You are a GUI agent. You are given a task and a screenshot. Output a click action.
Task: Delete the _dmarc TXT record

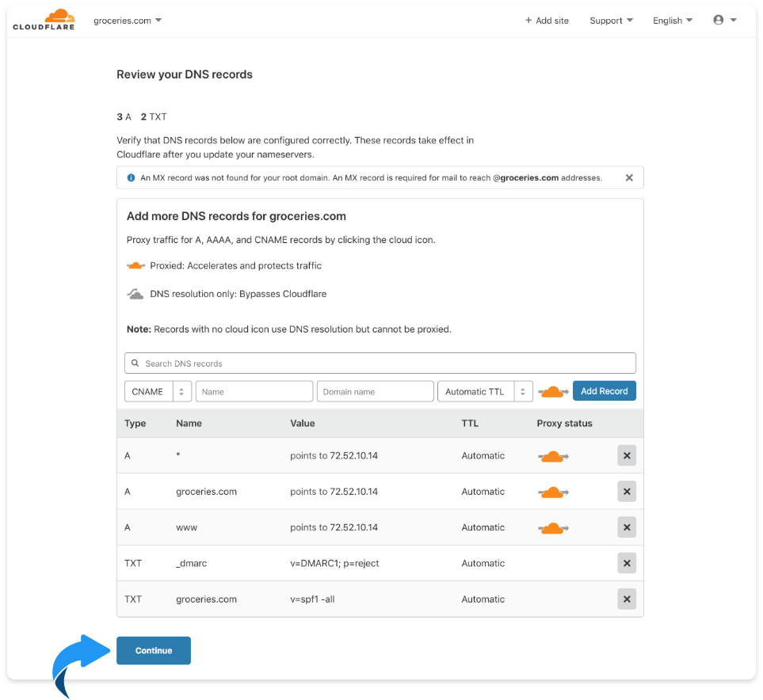point(627,563)
